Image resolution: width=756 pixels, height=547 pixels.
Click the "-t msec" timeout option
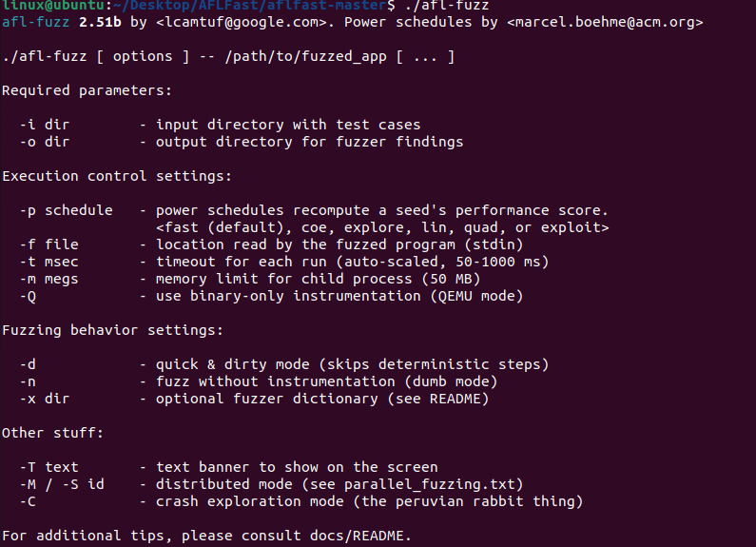(x=48, y=262)
